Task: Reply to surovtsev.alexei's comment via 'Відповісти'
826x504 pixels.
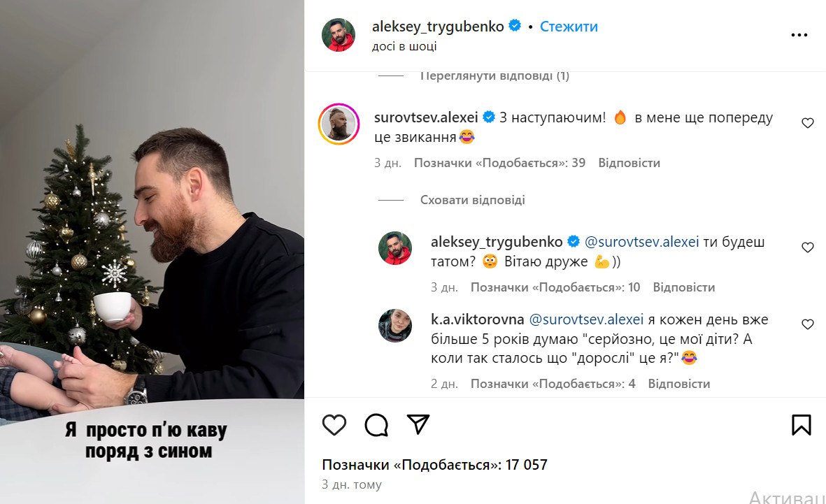Action: click(x=629, y=164)
